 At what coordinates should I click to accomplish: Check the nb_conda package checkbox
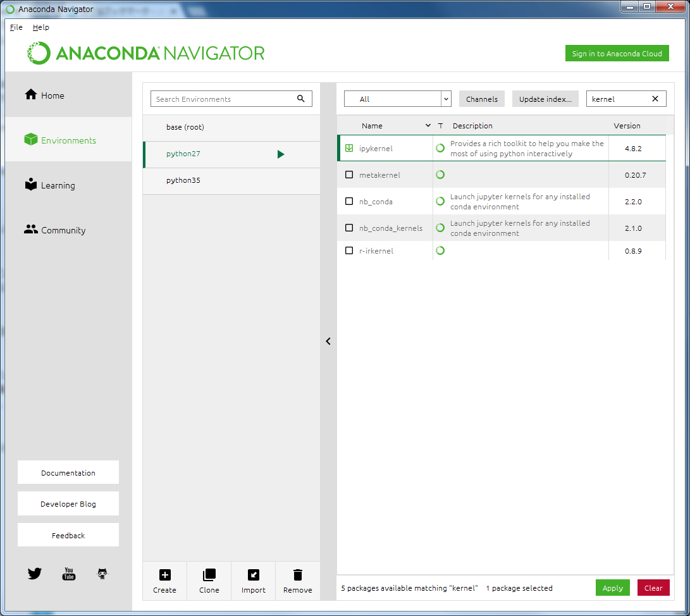349,201
